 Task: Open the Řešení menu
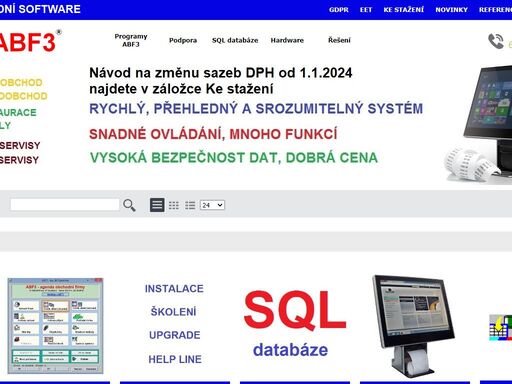point(339,40)
